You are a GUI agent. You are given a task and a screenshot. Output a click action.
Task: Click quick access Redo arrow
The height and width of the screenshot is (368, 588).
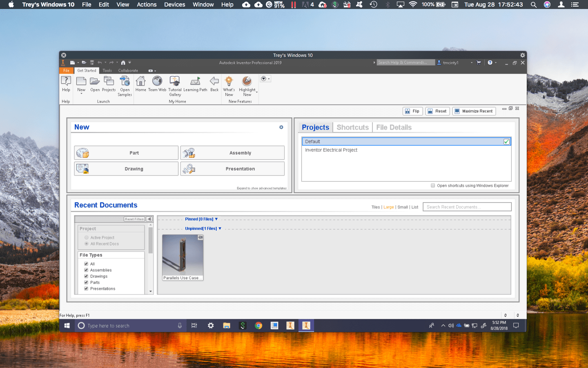(111, 63)
